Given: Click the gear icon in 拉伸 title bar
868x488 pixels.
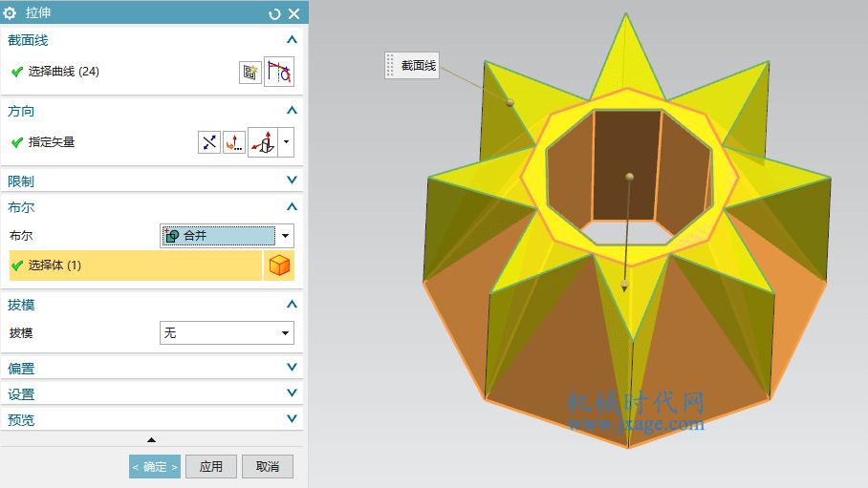Looking at the screenshot, I should pyautogui.click(x=10, y=12).
